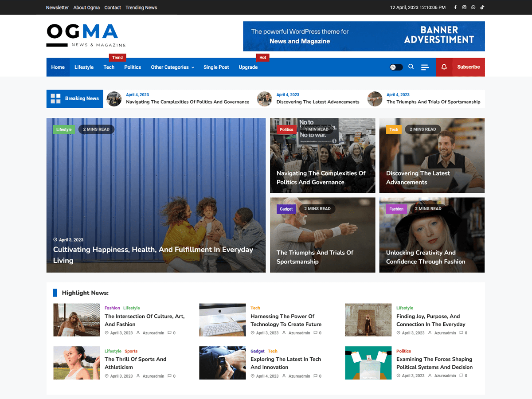Click the green Lifestyle category badge
532x399 pixels.
point(64,129)
